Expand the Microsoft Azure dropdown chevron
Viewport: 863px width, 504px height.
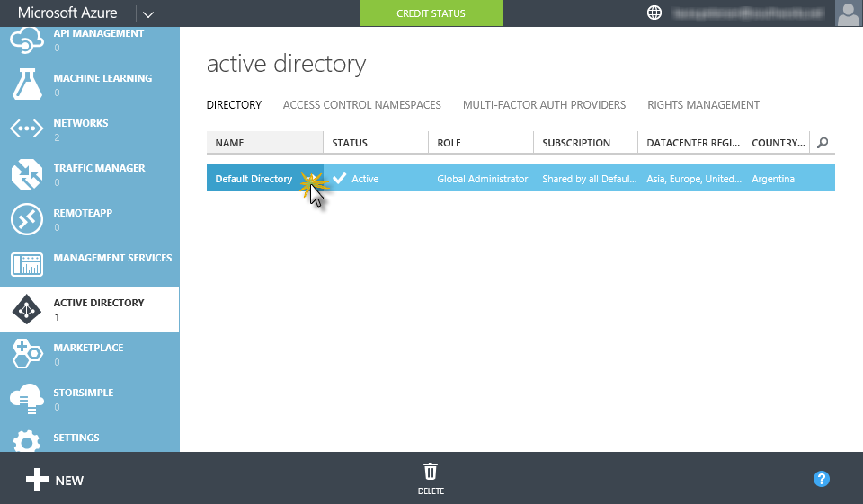[147, 14]
